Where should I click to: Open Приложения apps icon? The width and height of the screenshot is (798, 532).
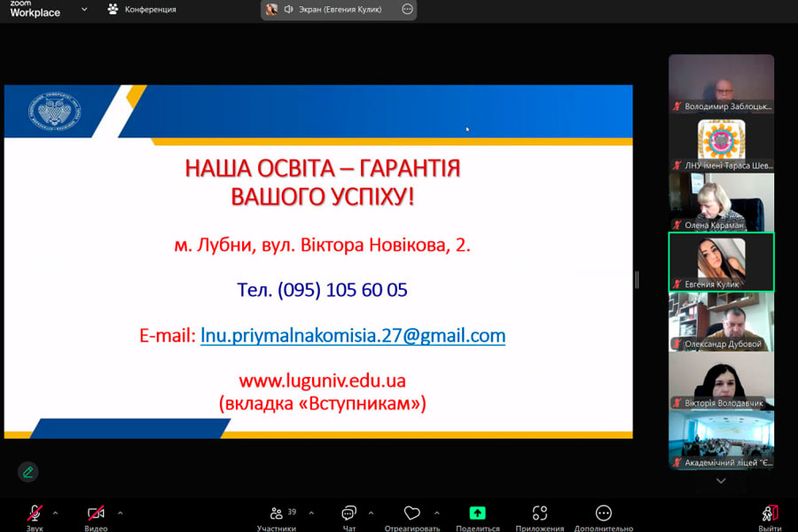tap(539, 513)
